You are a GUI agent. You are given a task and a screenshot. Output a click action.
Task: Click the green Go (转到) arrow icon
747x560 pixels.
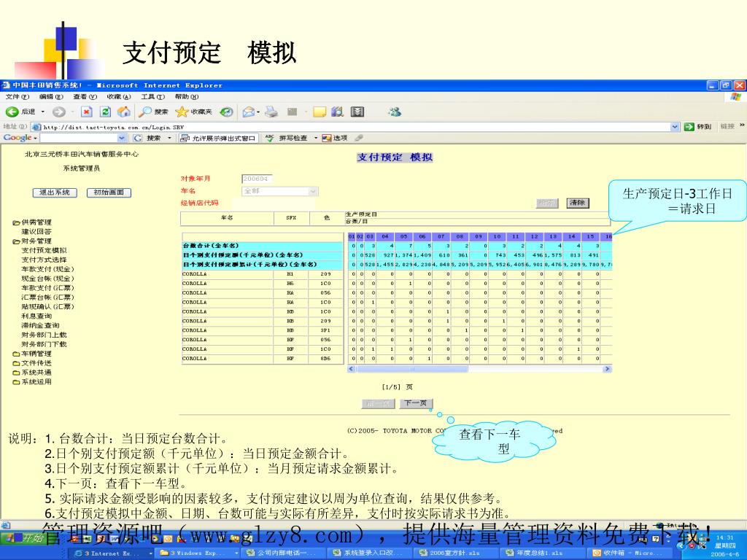pyautogui.click(x=689, y=127)
